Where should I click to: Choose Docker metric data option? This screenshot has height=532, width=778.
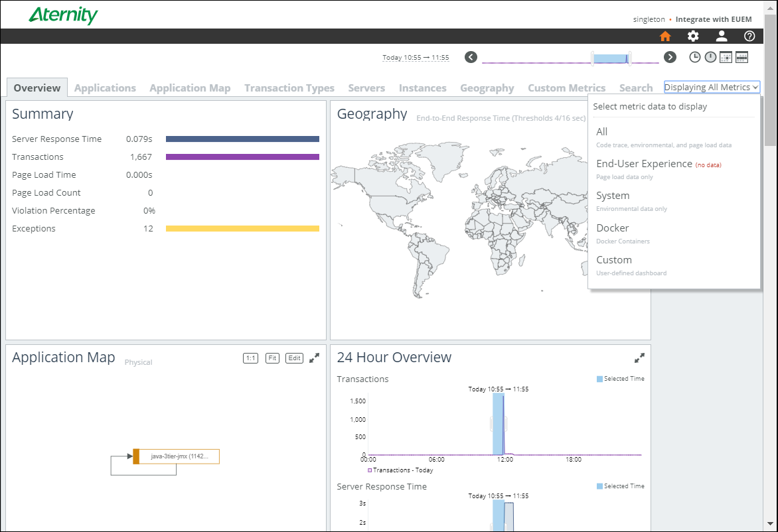tap(613, 228)
